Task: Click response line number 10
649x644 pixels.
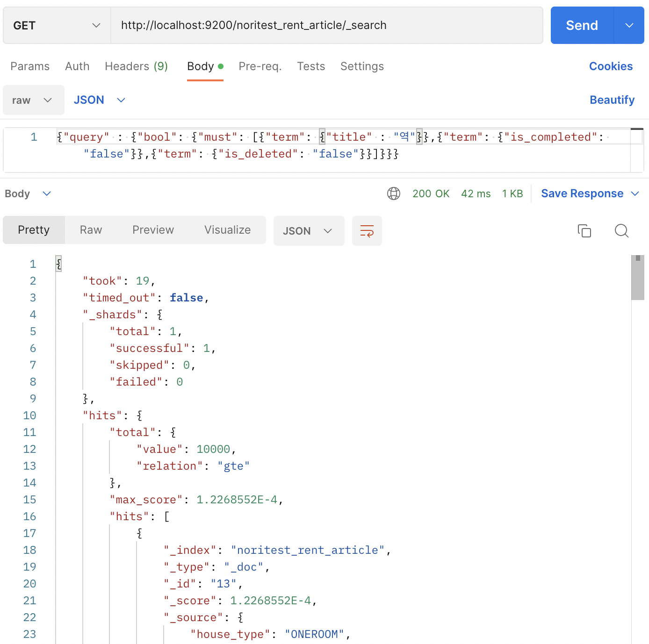Action: 29,415
